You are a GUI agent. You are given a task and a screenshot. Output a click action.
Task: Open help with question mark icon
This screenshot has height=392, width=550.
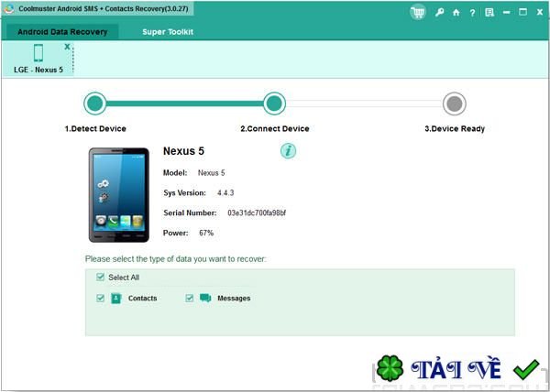[x=472, y=13]
